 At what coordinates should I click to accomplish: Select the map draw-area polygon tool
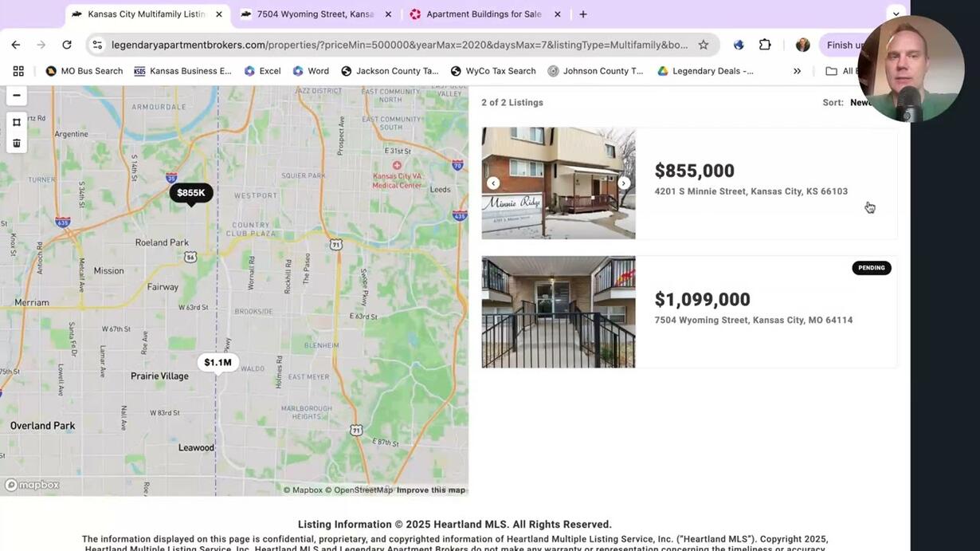click(x=16, y=122)
